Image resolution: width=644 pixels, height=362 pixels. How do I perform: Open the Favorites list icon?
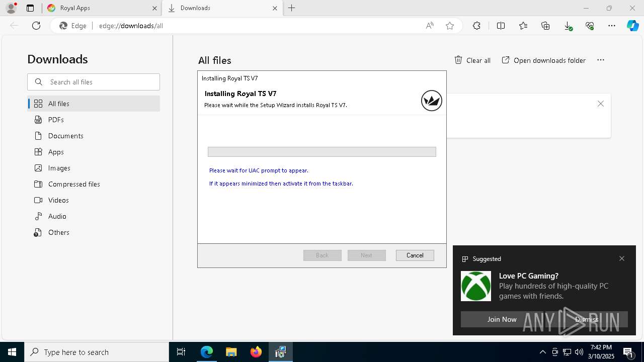(523, 26)
